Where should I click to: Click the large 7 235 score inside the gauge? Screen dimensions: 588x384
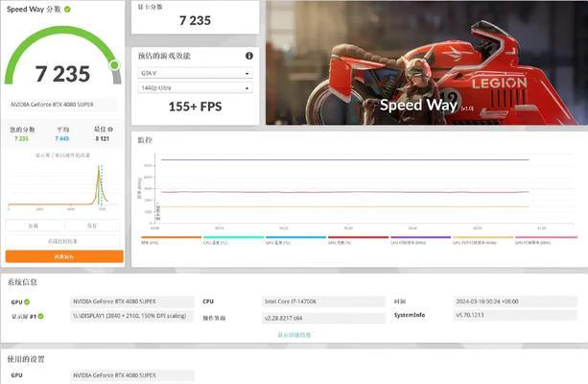[62, 74]
